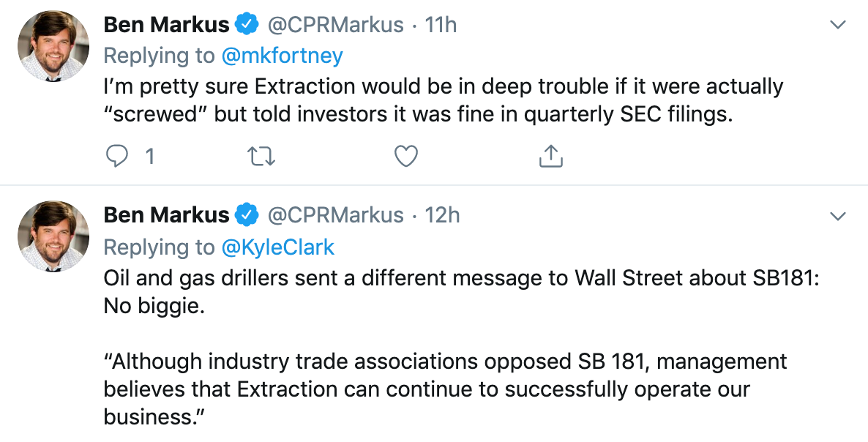This screenshot has height=442, width=868.
Task: Open the @KyleClark profile link
Action: [278, 247]
